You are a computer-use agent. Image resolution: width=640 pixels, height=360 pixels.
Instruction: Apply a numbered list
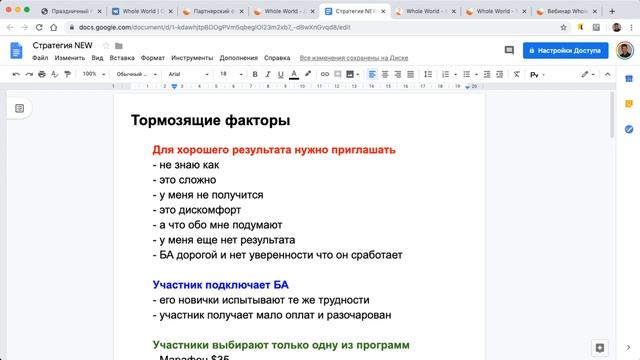click(445, 74)
